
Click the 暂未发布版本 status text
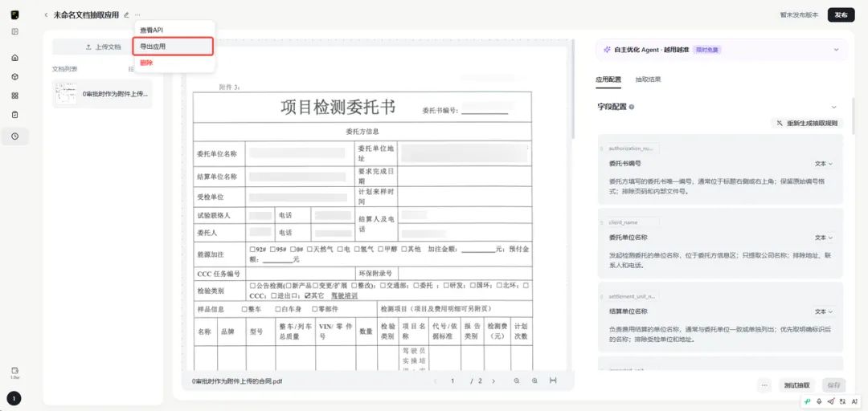(x=799, y=15)
